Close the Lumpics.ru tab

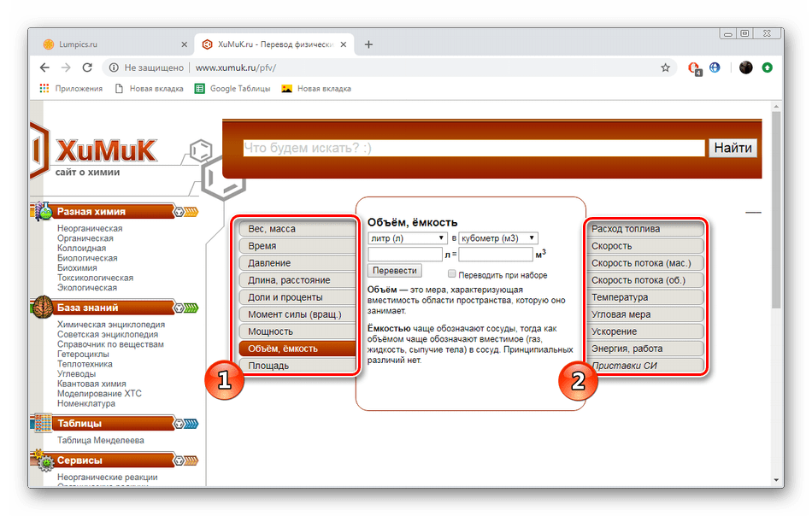point(184,44)
